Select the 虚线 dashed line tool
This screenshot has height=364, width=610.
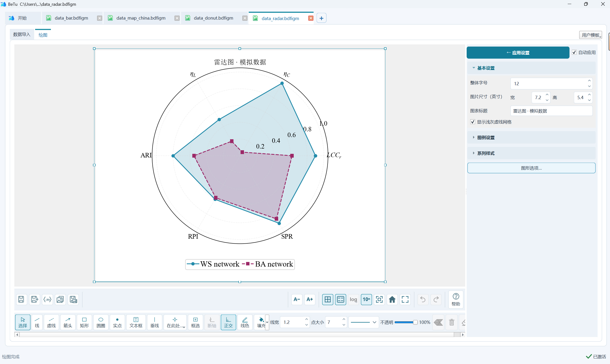[x=51, y=322]
